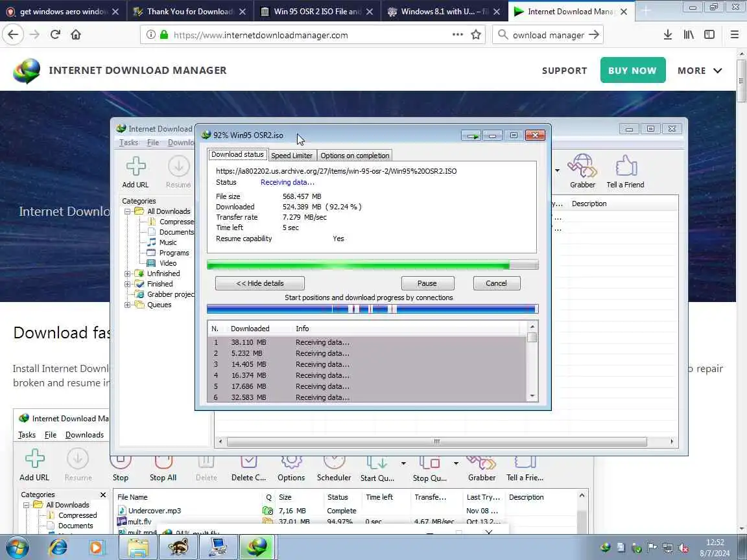This screenshot has width=747, height=560.
Task: Open File Explorer from taskbar
Action: [138, 547]
